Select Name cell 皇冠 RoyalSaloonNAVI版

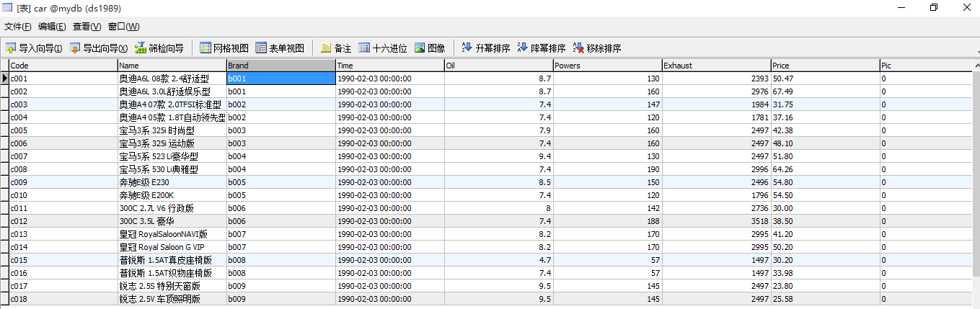coord(172,234)
